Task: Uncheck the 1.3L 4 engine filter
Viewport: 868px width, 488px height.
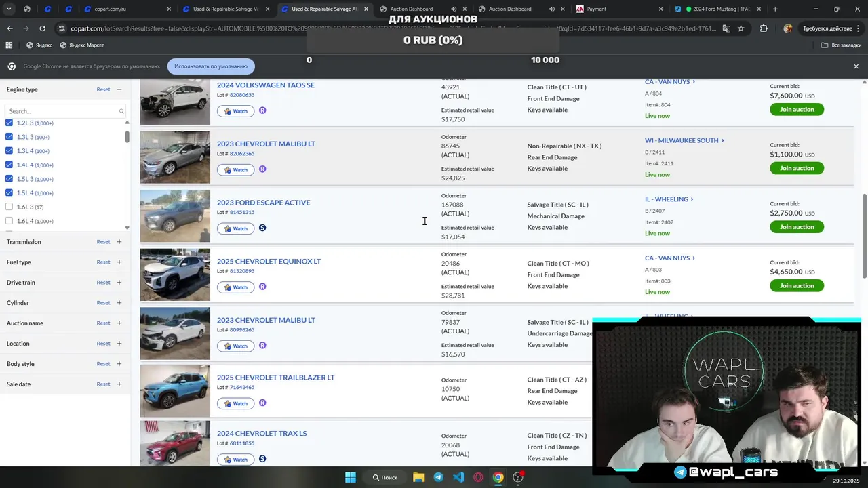Action: [9, 151]
